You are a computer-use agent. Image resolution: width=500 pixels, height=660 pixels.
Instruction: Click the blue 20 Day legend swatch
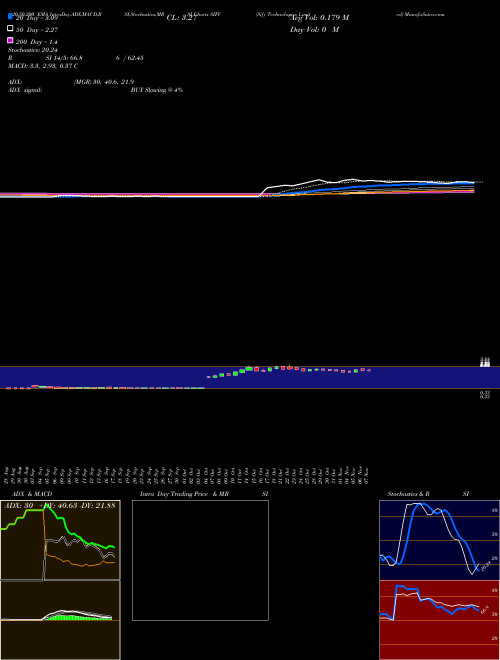[10, 16]
